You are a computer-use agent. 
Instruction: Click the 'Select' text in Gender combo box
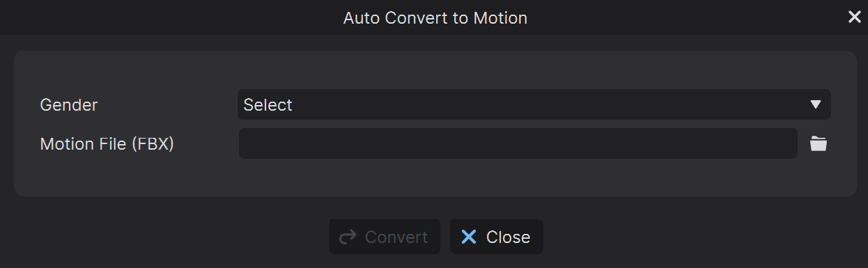[268, 105]
